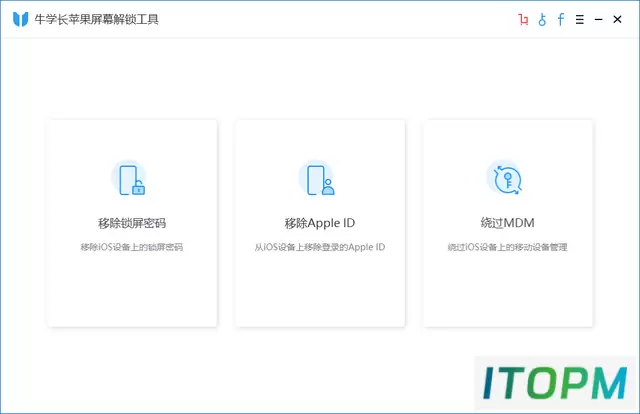Click the Facebook icon in title bar
The height and width of the screenshot is (414, 640).
(x=561, y=19)
